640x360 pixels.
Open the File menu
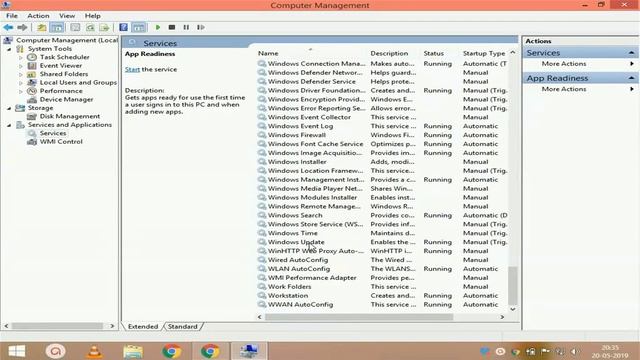click(x=12, y=16)
